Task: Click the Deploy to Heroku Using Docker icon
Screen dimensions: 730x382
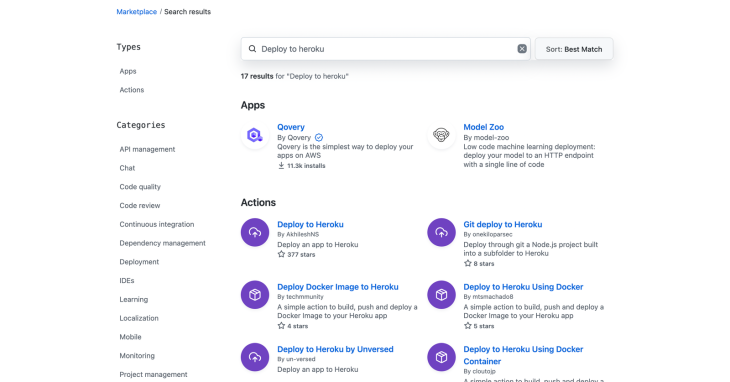Action: click(x=441, y=295)
